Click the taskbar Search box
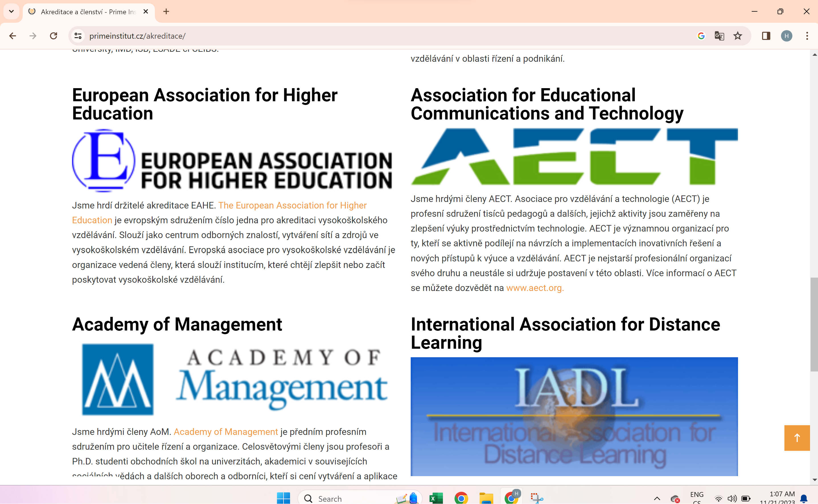 coord(360,498)
